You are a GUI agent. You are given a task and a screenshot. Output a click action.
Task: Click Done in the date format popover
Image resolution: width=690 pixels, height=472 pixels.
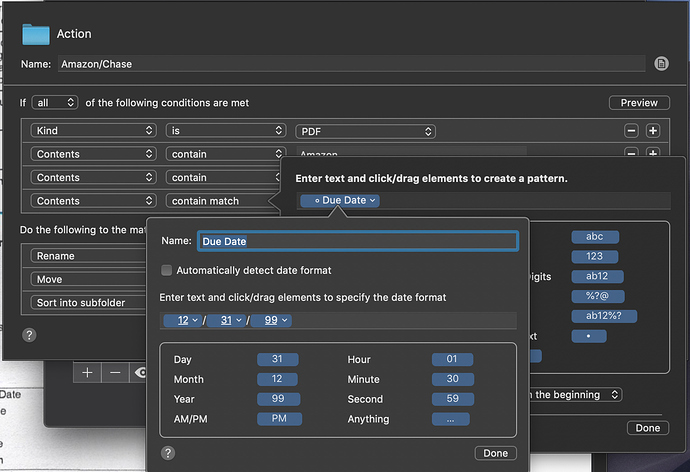495,453
